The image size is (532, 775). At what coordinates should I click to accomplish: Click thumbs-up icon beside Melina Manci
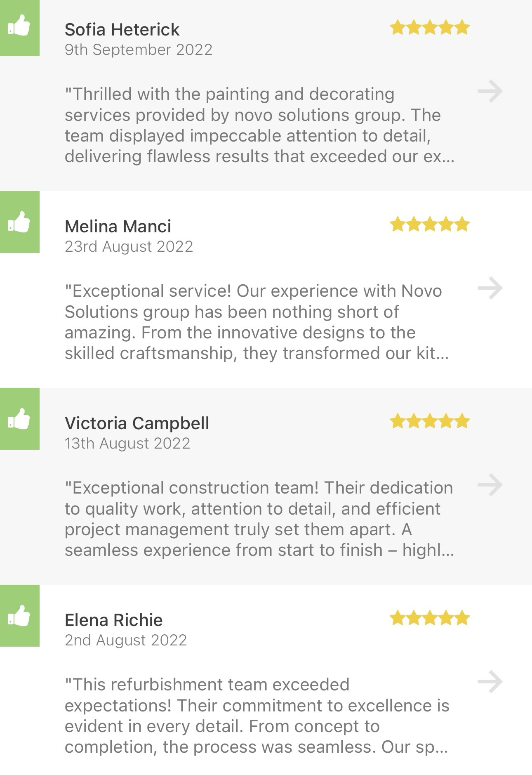(x=19, y=223)
